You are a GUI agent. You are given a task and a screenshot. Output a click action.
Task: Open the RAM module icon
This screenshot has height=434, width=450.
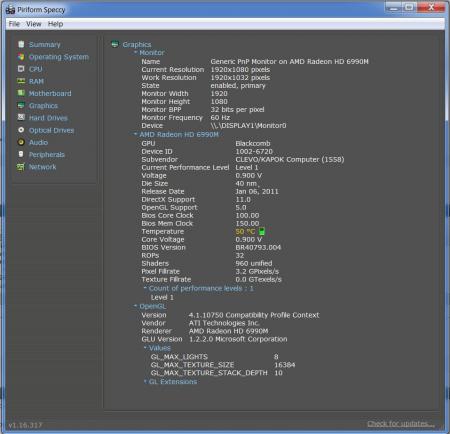pos(21,81)
